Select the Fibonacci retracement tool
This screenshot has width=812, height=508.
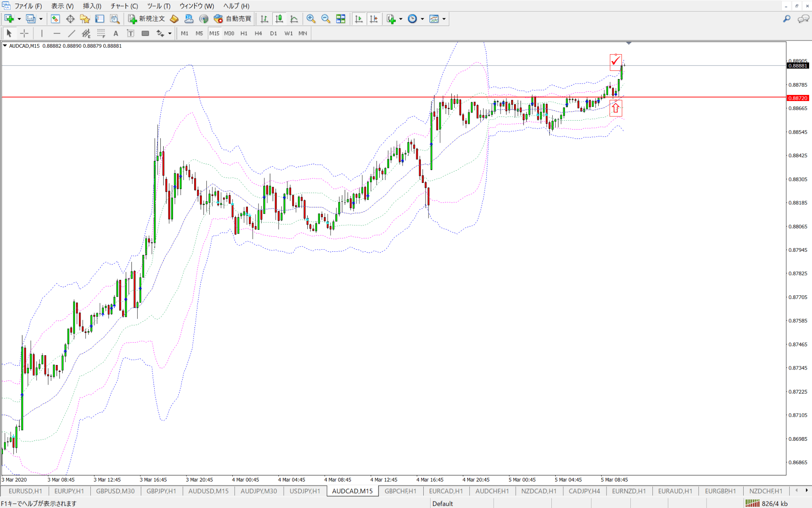101,33
